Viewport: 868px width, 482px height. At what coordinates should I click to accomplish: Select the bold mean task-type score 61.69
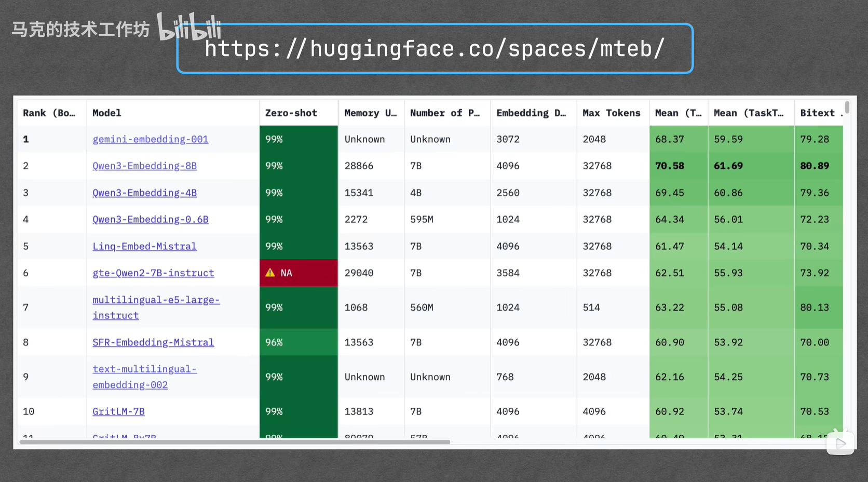(728, 166)
